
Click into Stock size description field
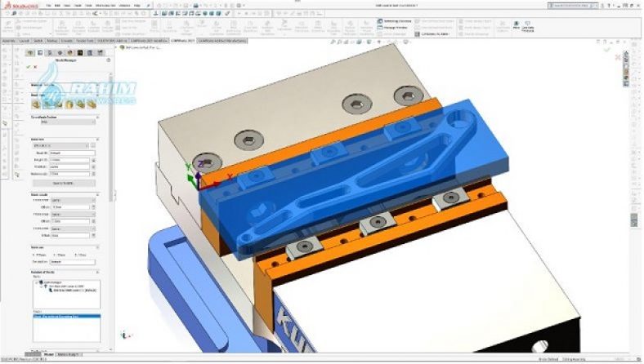coord(72,261)
